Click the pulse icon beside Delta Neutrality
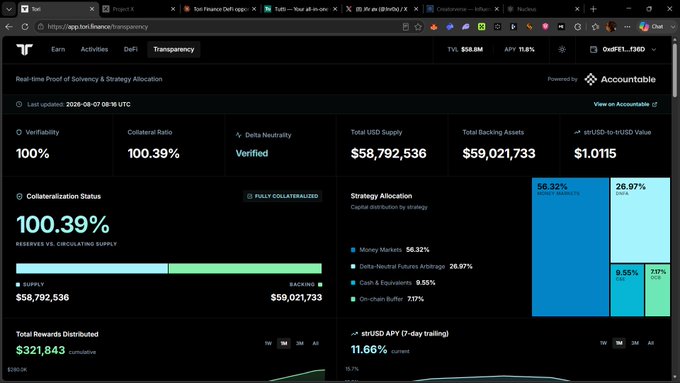Viewport: 680px width, 383px height. point(239,135)
